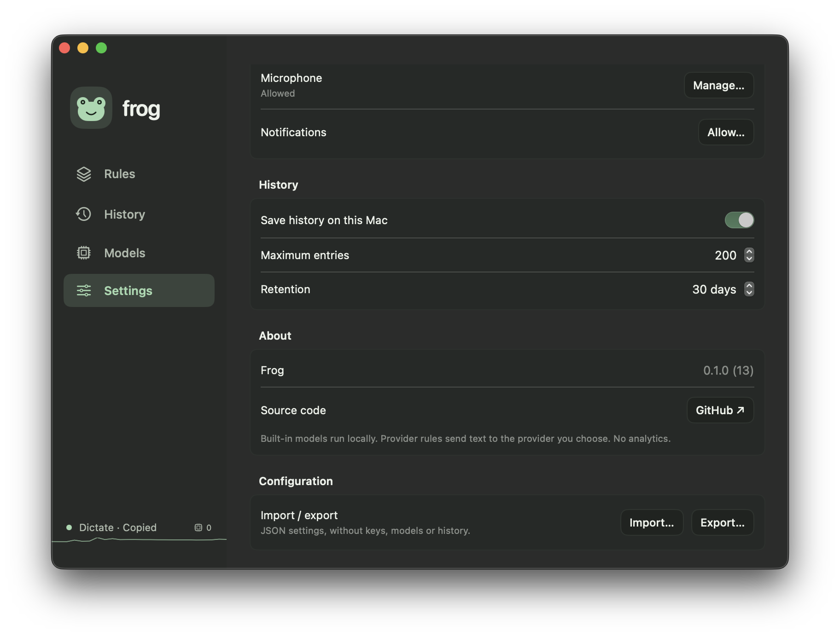This screenshot has width=840, height=637.
Task: Click the History clock icon in sidebar
Action: point(84,214)
